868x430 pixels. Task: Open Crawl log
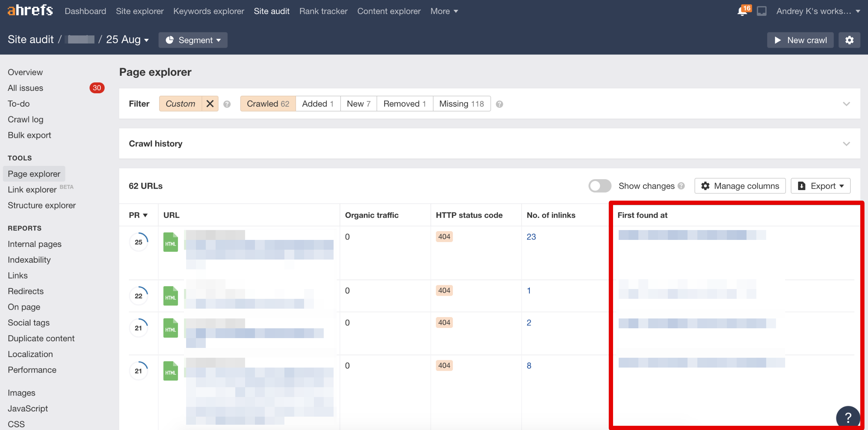pyautogui.click(x=26, y=119)
